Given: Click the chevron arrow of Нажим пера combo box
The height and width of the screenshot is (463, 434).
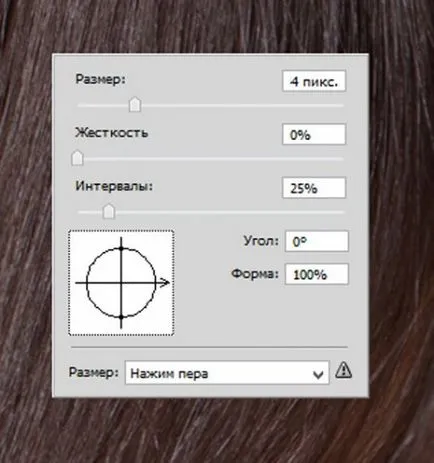Looking at the screenshot, I should 318,375.
